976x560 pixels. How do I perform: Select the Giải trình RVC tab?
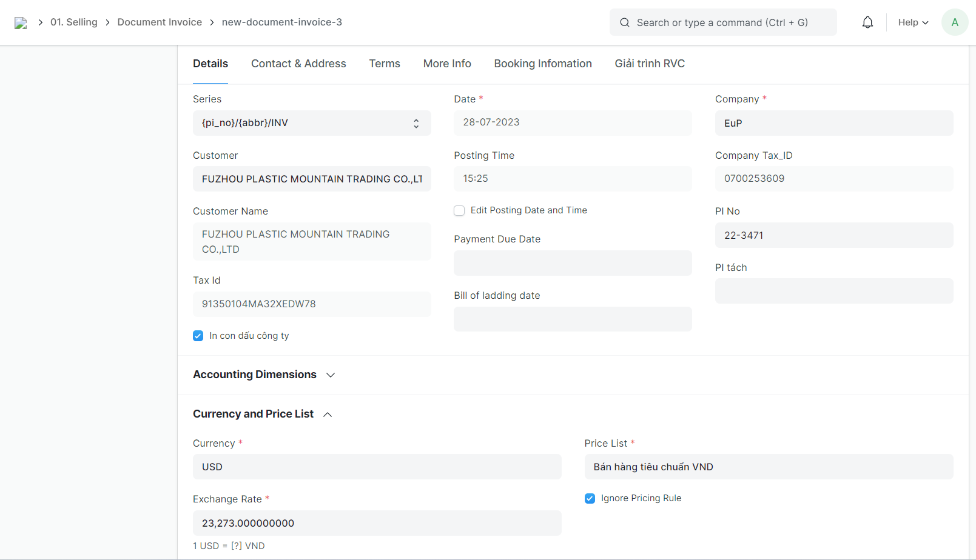[x=649, y=64]
